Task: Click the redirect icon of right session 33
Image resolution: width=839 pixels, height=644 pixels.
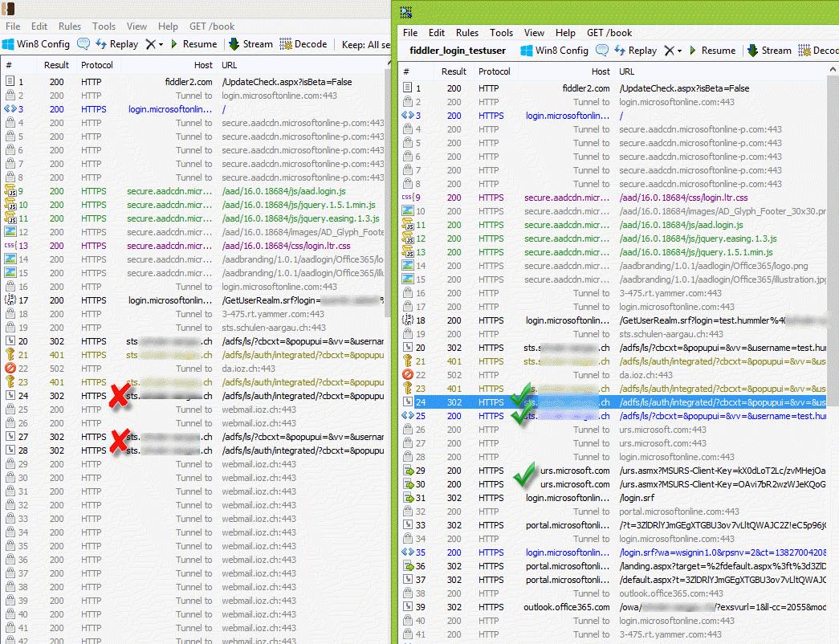Action: pyautogui.click(x=408, y=525)
